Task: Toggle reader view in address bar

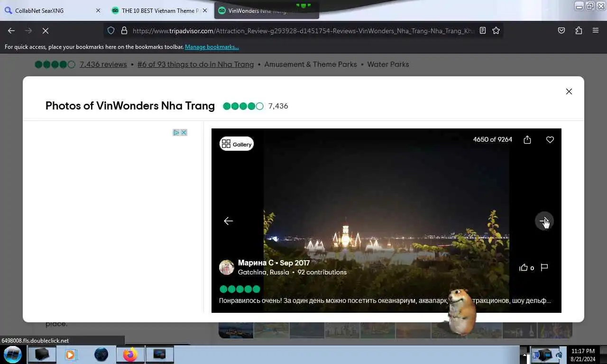Action: click(x=483, y=30)
